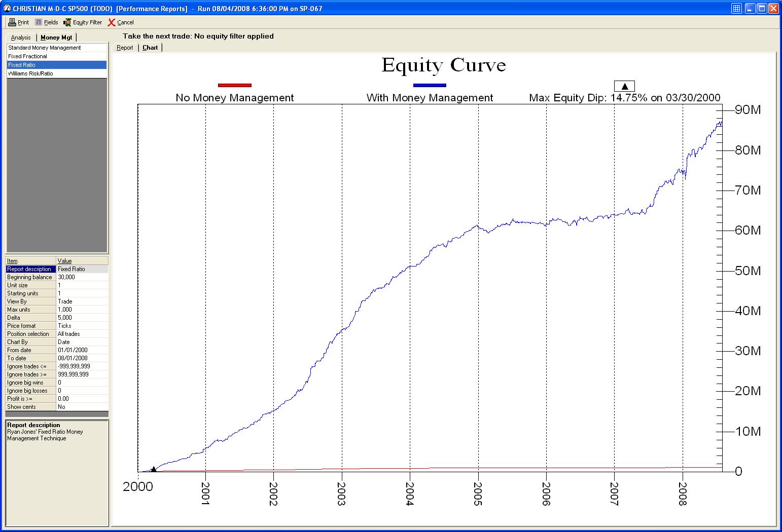Screen dimensions: 782x532
Task: Click the Max Equity Dip legend text
Action: (x=625, y=98)
